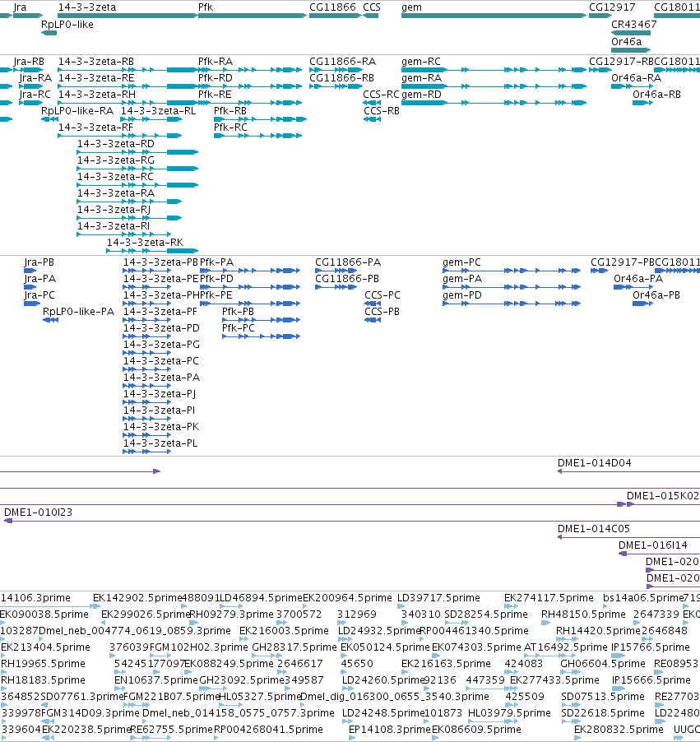
Task: Click the Jra-RB transcript label
Action: coord(29,62)
